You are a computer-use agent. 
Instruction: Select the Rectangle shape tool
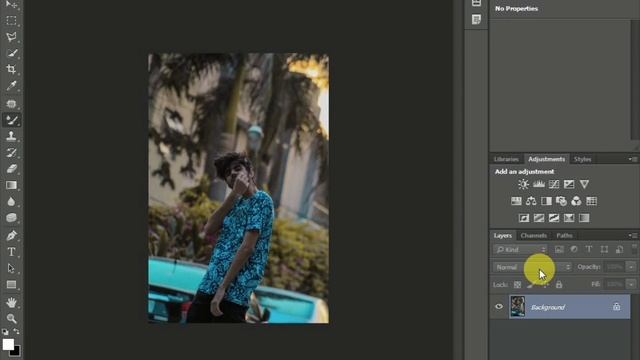pyautogui.click(x=11, y=284)
